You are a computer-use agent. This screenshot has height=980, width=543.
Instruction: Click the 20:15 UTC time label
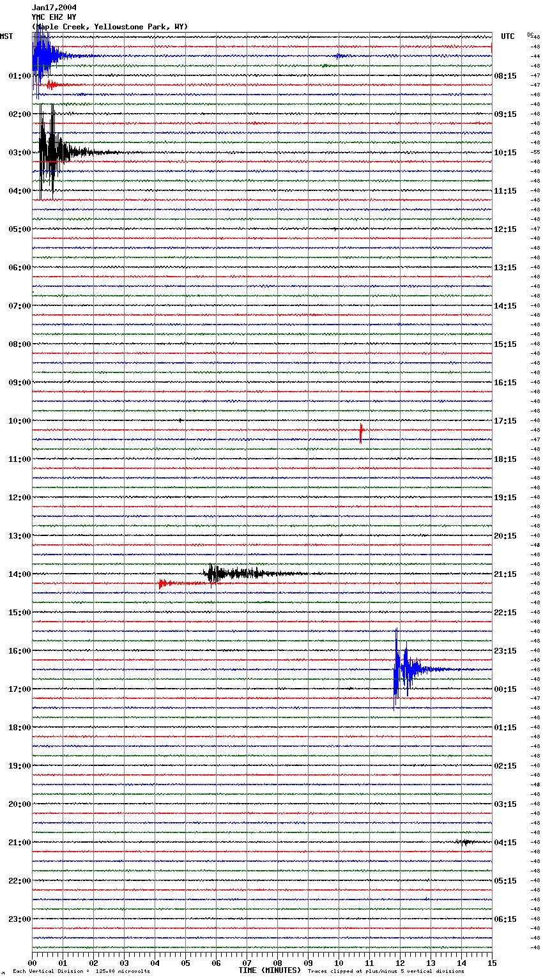[x=505, y=535]
